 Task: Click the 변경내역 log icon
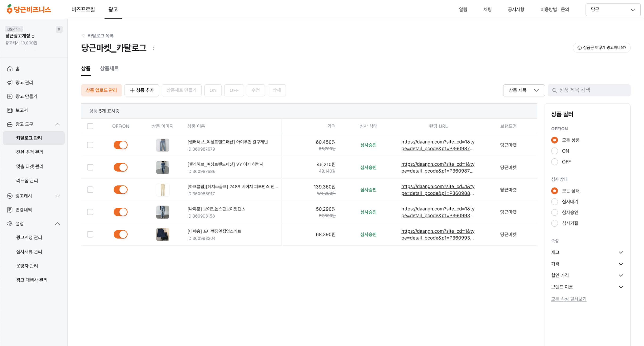click(x=10, y=210)
